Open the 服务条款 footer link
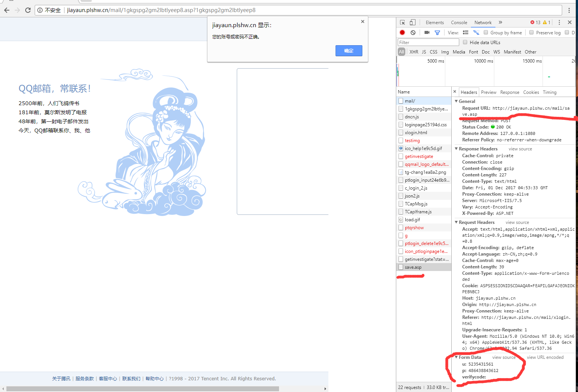Viewport: 578px width, 392px height. tap(84, 379)
